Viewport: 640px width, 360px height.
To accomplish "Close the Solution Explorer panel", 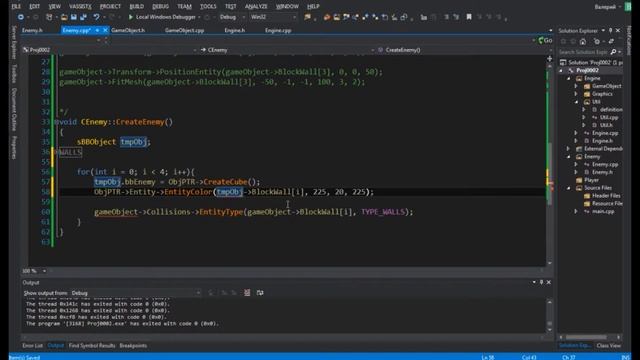I will tap(618, 31).
